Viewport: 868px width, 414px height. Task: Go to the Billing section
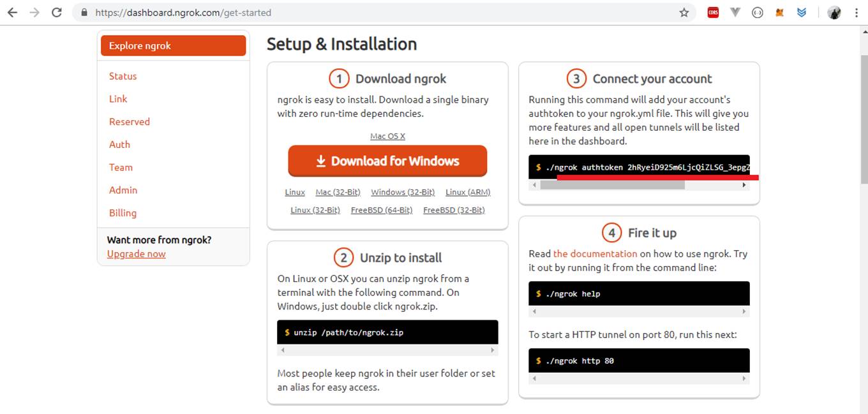click(x=123, y=213)
